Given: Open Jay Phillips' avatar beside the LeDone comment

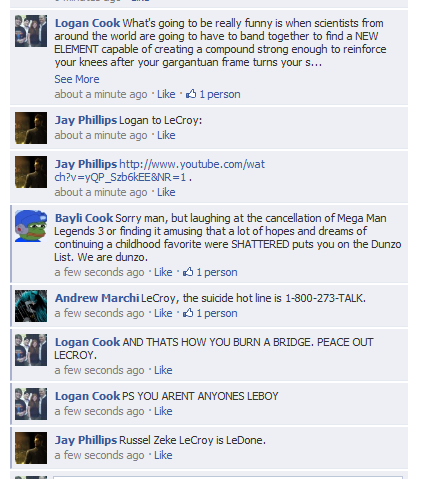Looking at the screenshot, I should click(x=31, y=448).
